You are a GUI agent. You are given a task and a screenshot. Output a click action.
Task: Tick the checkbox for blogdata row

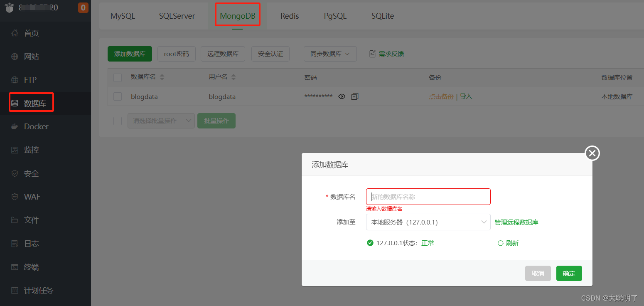pos(118,96)
